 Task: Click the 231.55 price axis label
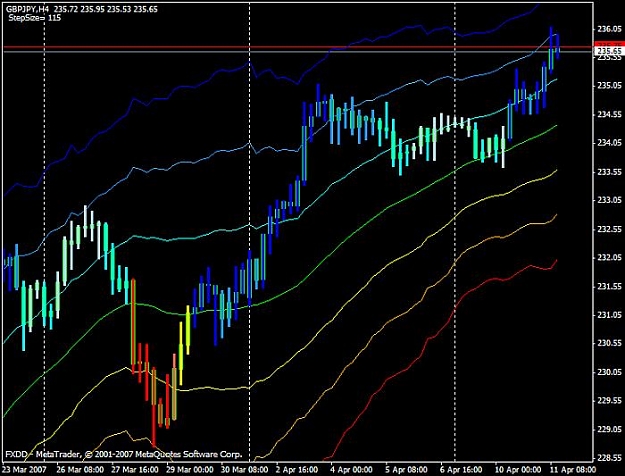[x=609, y=287]
